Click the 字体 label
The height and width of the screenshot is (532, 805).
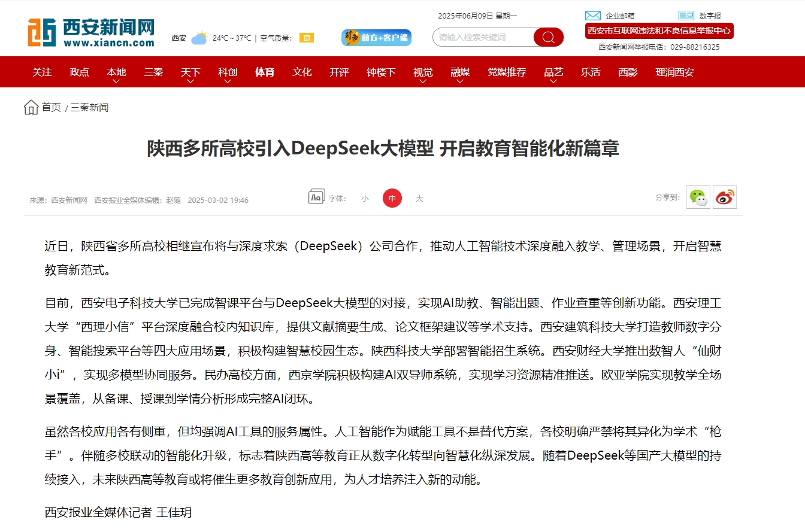tap(337, 199)
